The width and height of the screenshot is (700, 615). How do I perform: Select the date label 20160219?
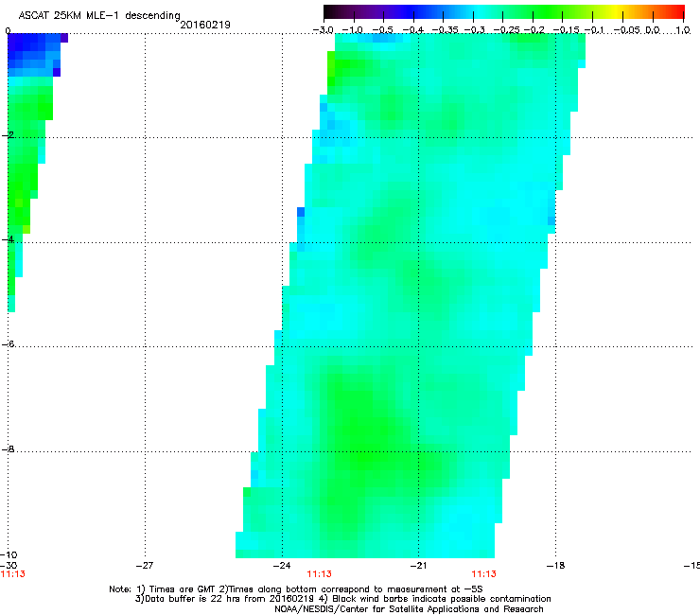205,25
